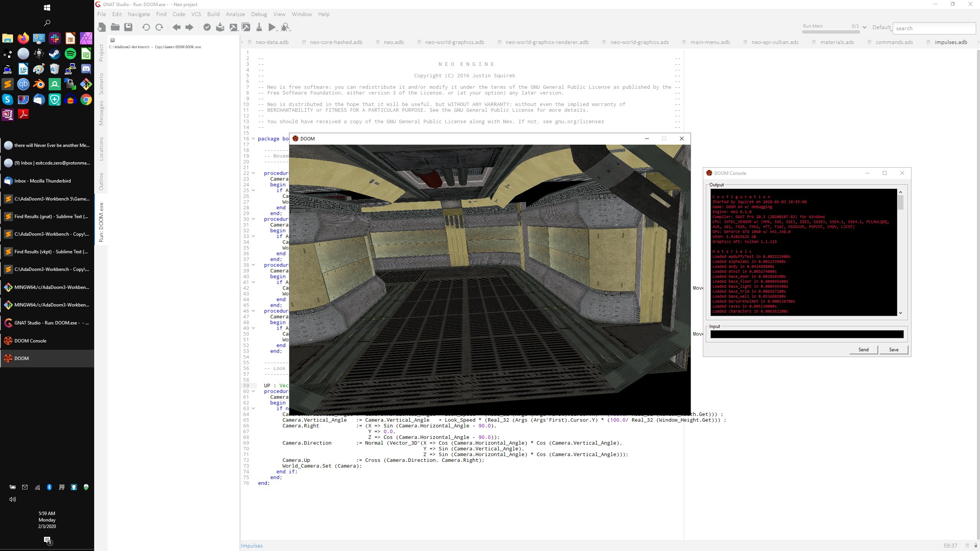
Task: Open the Navigate menu
Action: click(x=139, y=14)
